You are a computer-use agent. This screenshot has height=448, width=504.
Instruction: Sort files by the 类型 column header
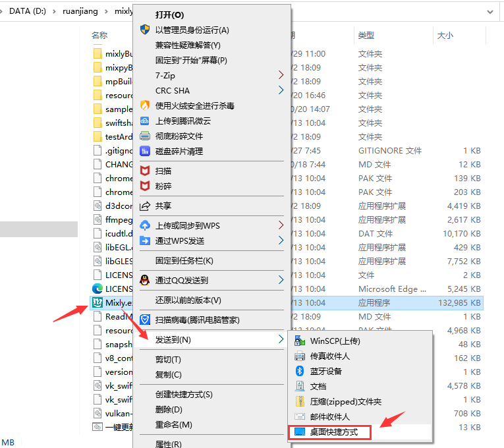[366, 36]
